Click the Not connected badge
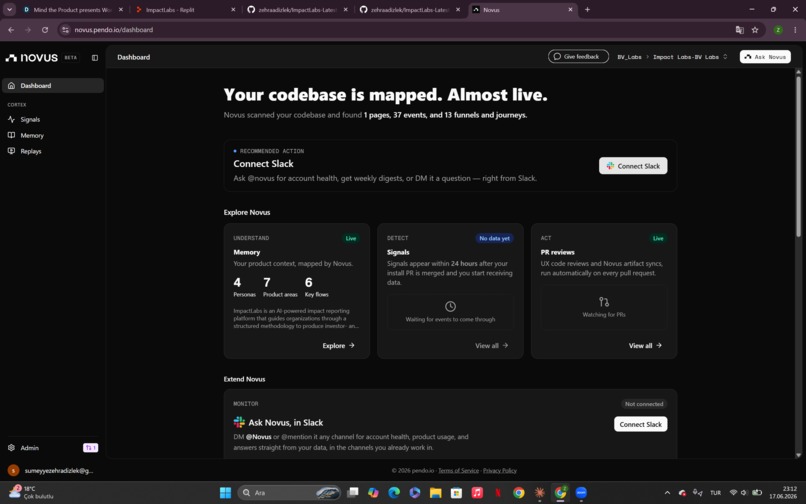Image resolution: width=806 pixels, height=504 pixels. tap(644, 404)
